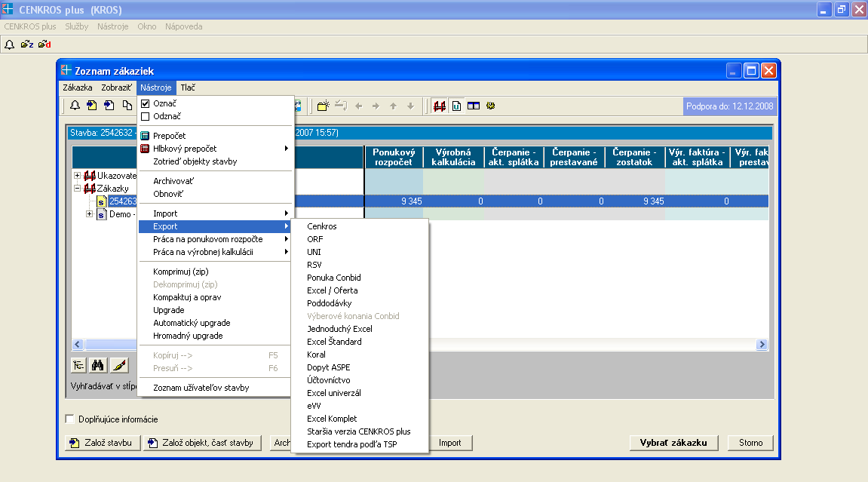Open the Zákazka menu

coord(78,87)
